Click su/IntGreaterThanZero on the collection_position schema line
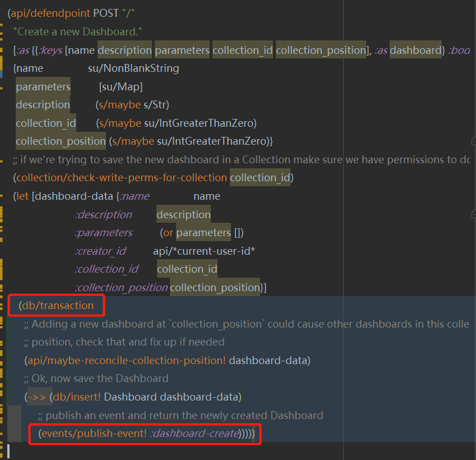Viewport: 476px width, 460px height. coord(211,141)
